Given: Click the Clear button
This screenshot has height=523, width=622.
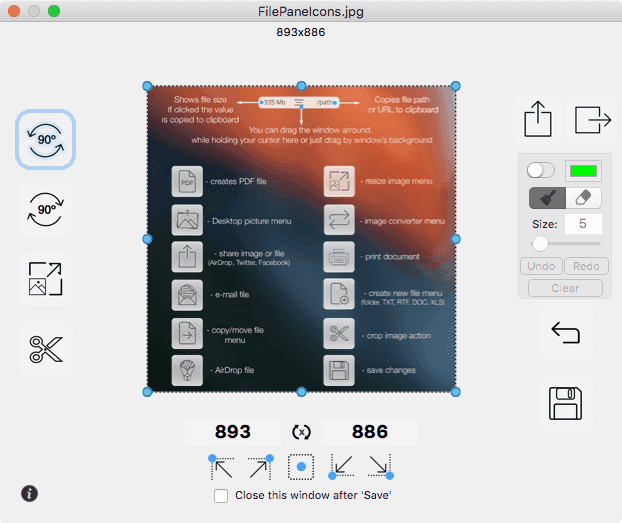Looking at the screenshot, I should pyautogui.click(x=565, y=288).
